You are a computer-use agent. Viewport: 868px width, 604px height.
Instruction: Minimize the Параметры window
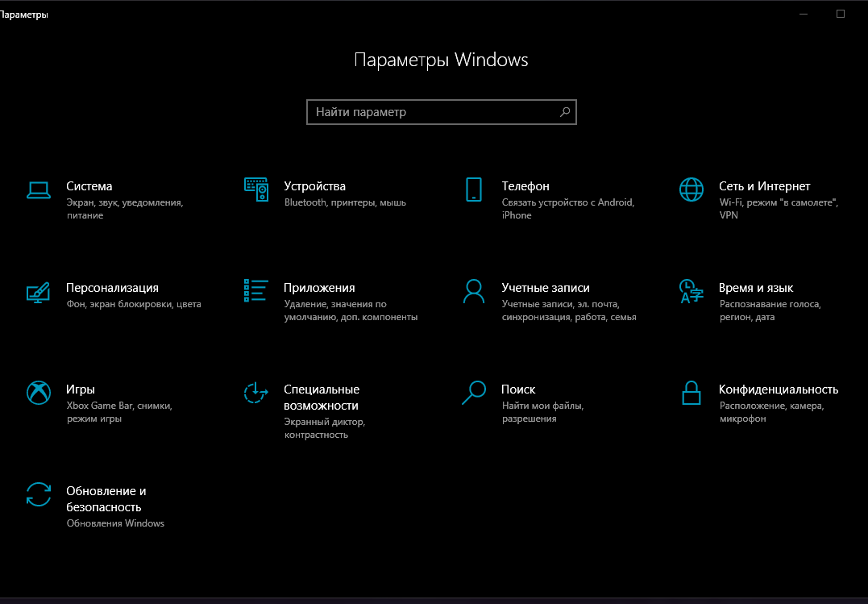[x=804, y=14]
